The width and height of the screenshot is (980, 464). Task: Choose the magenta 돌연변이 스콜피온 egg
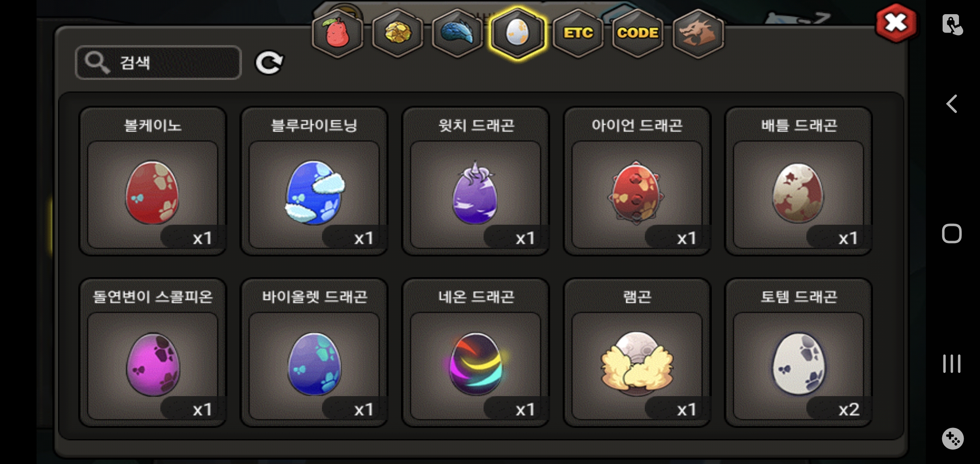153,353
